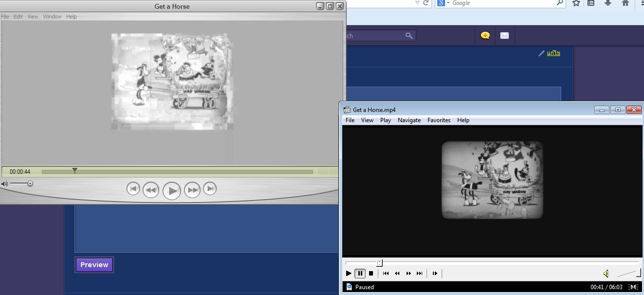Mute QuickTime using the speaker icon
The height and width of the screenshot is (295, 644).
click(4, 184)
